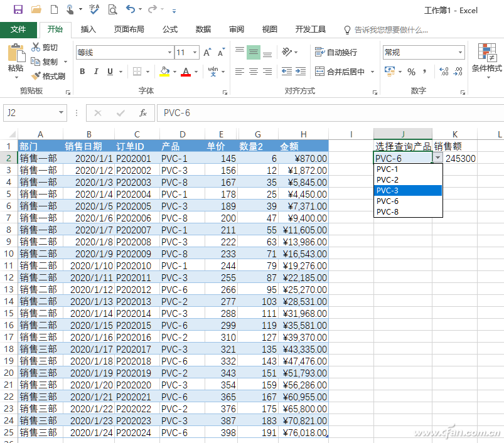The width and height of the screenshot is (504, 443).
Task: Switch to the 开发工具 Developer tab
Action: (x=311, y=29)
